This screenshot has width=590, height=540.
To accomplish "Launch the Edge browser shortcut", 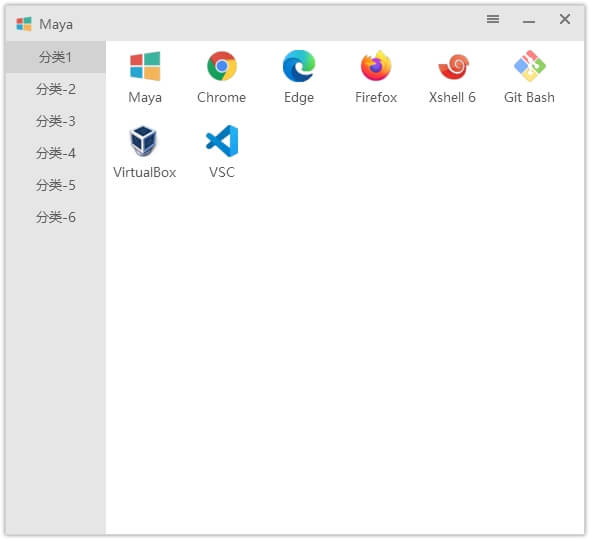I will 299,77.
